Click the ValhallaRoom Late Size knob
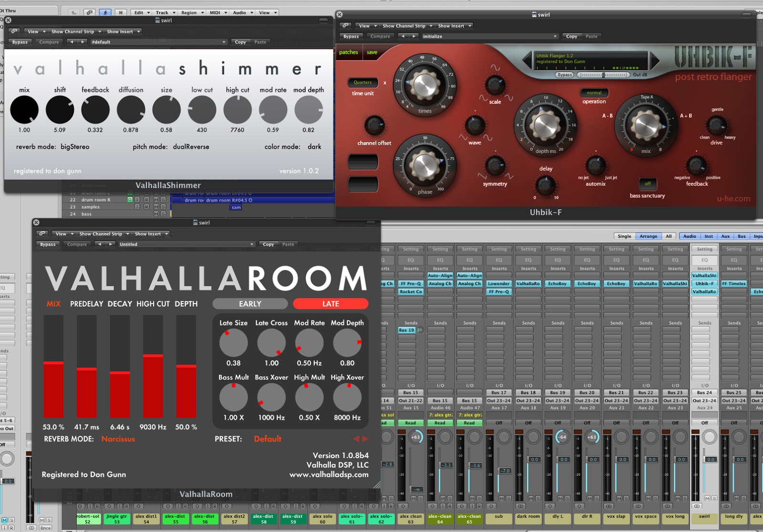 [x=234, y=343]
